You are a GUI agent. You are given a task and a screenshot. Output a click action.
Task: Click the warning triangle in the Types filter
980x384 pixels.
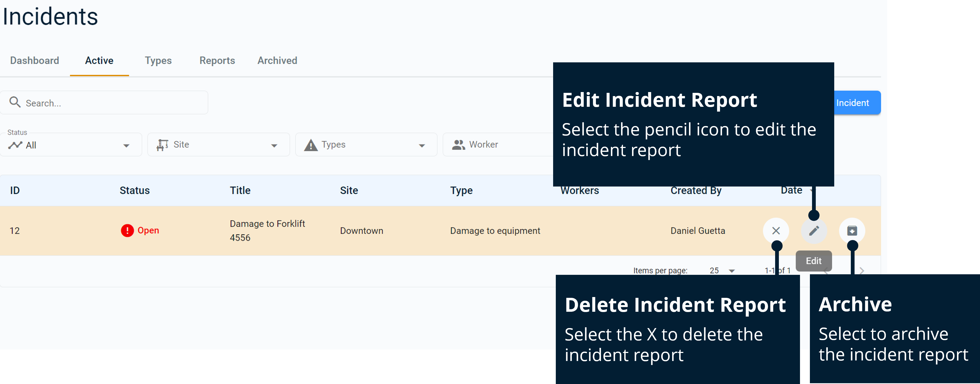(x=311, y=145)
